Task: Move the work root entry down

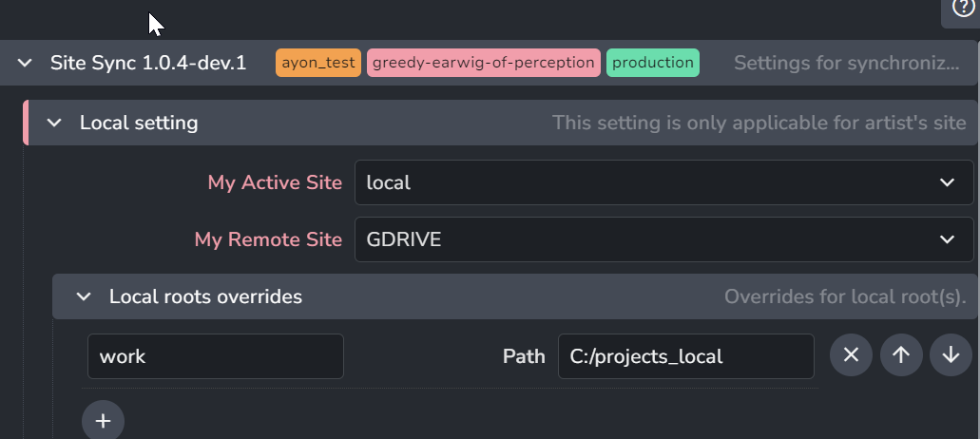Action: [951, 355]
